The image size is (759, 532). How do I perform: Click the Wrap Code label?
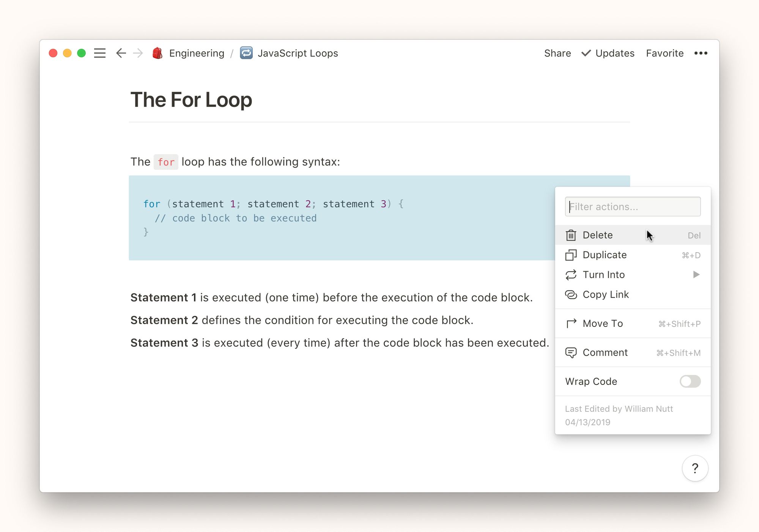pos(591,381)
